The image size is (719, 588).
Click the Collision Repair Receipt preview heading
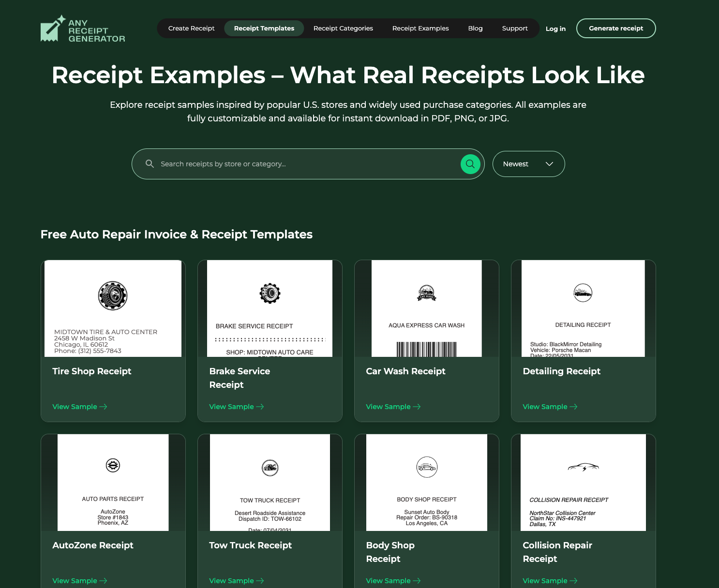pos(569,500)
